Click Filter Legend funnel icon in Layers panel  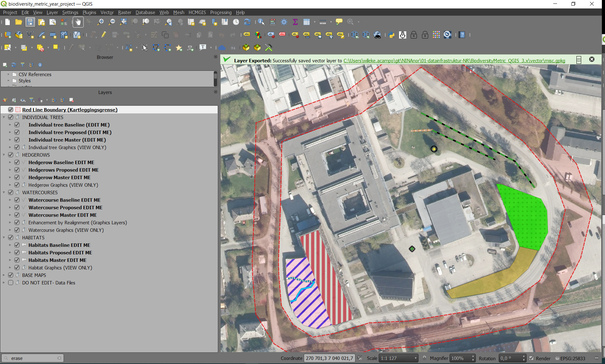pyautogui.click(x=32, y=100)
